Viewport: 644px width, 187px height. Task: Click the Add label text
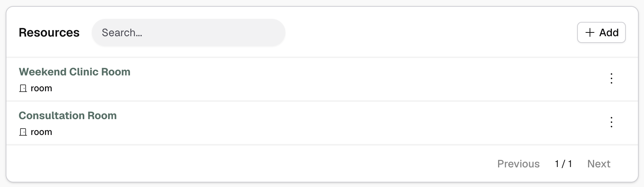(609, 33)
